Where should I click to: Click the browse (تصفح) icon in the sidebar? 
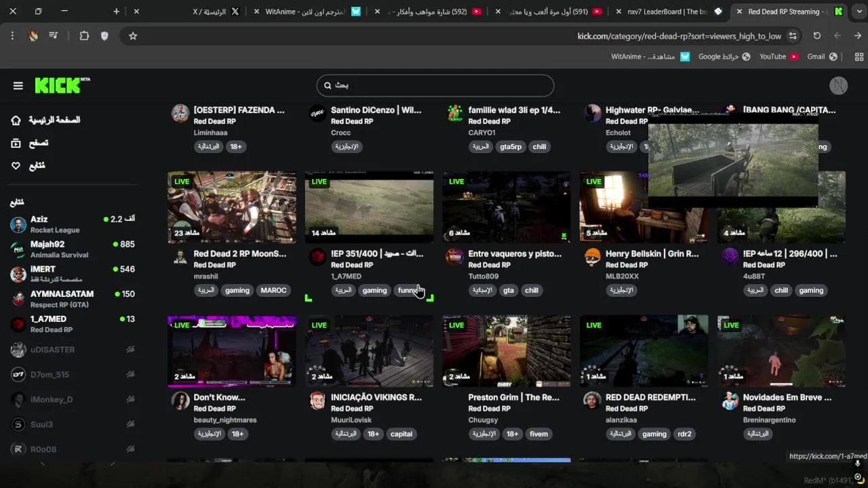tap(16, 143)
